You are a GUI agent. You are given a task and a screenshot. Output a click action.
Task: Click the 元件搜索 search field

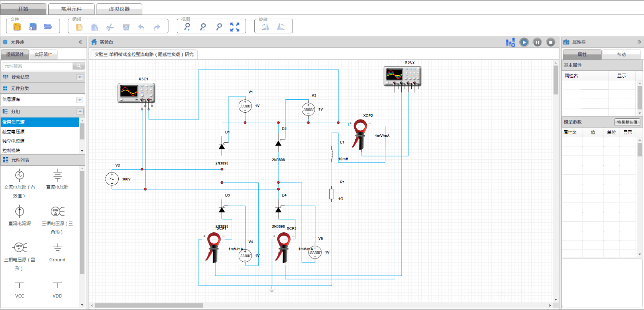point(38,66)
